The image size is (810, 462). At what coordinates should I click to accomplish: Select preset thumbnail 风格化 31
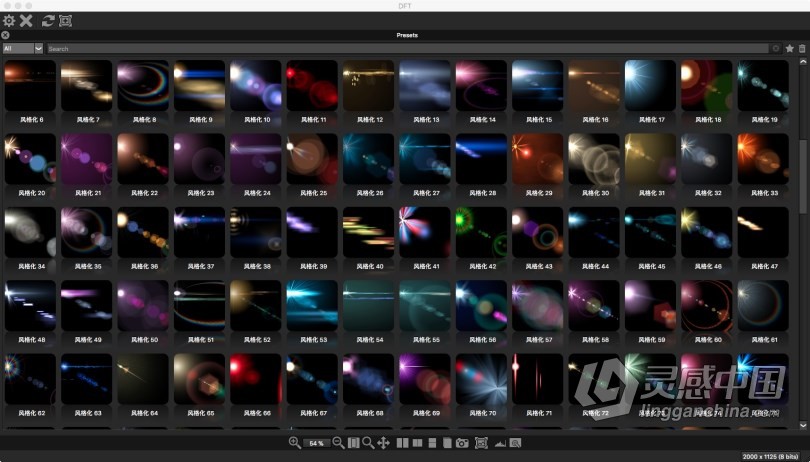650,159
